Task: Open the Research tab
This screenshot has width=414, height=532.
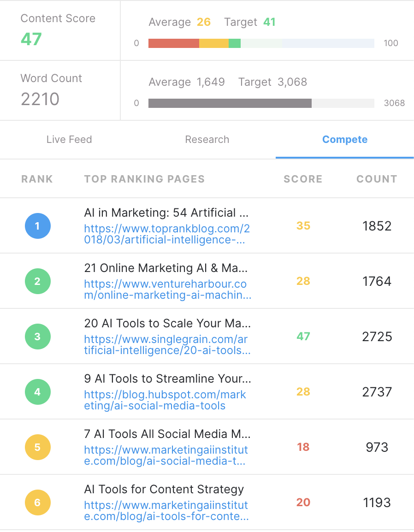Action: point(207,139)
